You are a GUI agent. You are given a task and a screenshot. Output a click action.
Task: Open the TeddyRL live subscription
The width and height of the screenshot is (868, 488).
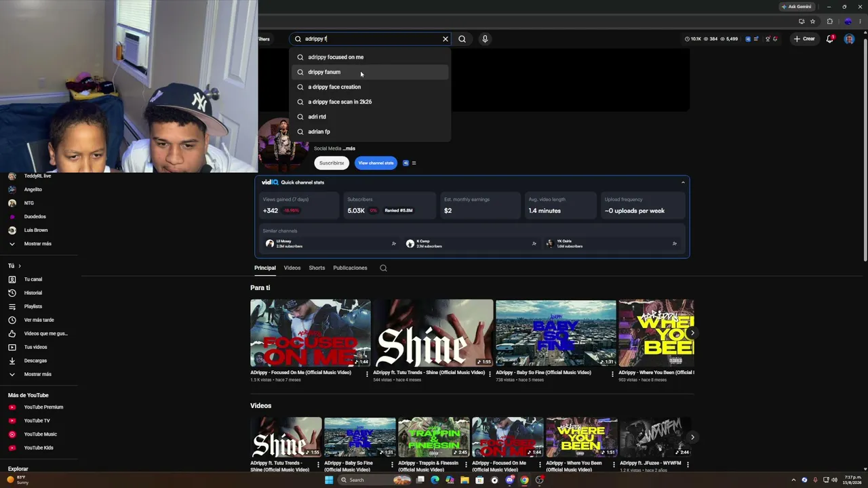[39, 176]
